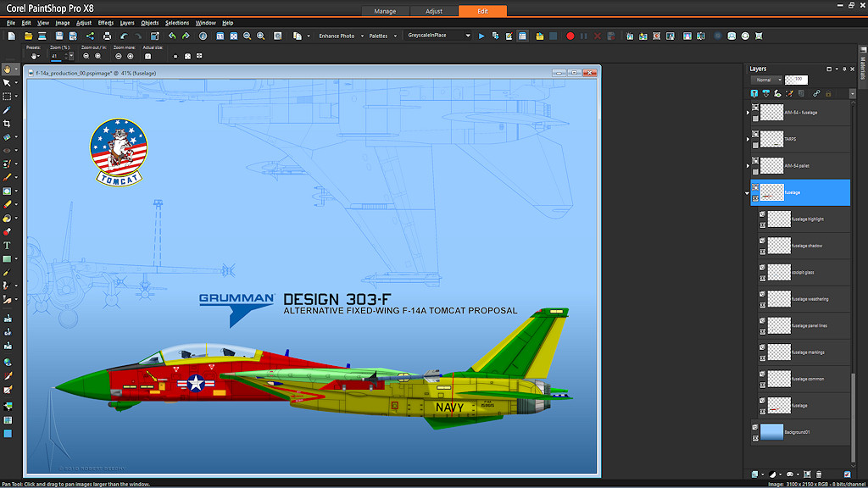Run the selected script with the blue play icon
868x488 pixels.
481,36
